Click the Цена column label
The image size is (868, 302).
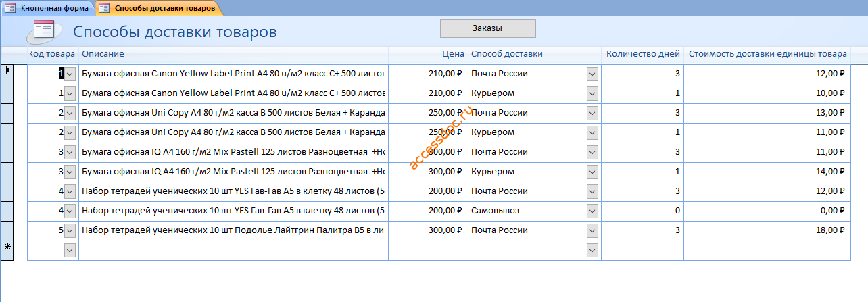pos(453,54)
